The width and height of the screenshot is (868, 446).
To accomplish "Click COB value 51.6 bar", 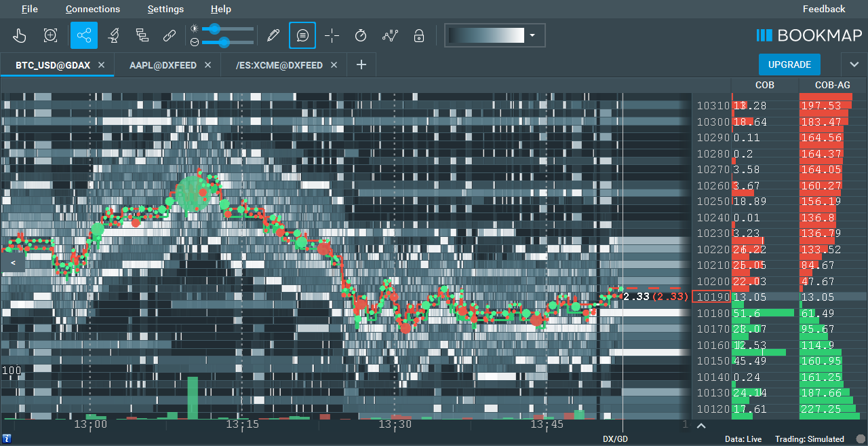I will 764,313.
